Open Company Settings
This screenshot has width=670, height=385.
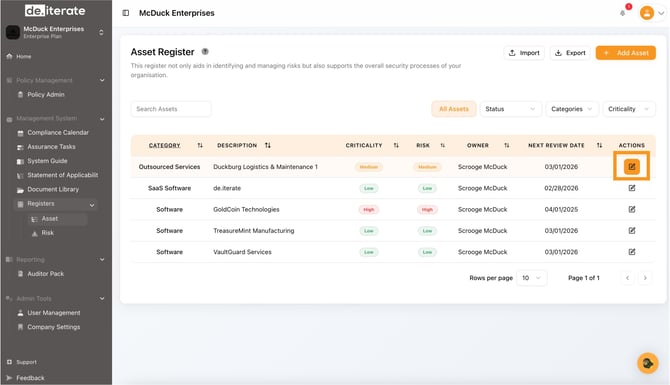(x=49, y=327)
